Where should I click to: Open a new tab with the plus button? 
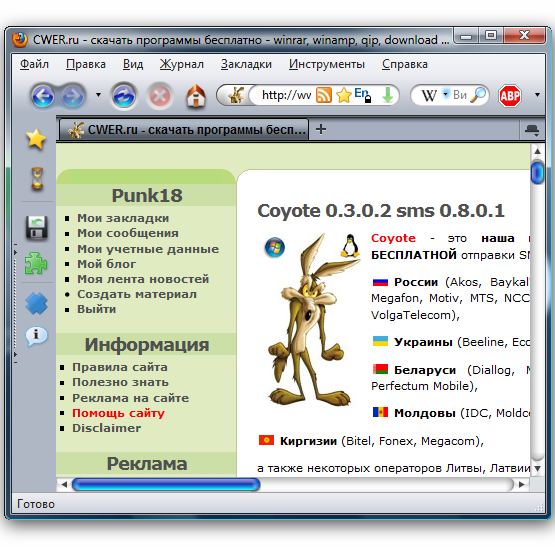pos(321,129)
